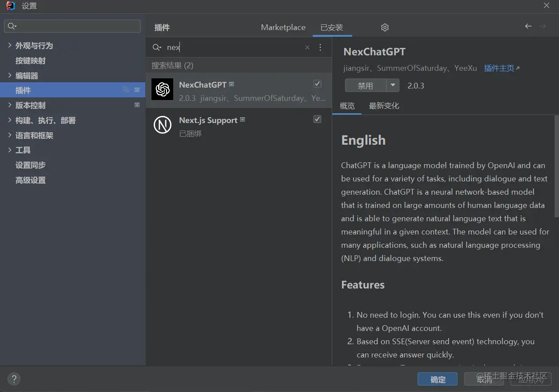Click project-level icon on 插件 row
Screen dimensions: 559x392
137,90
